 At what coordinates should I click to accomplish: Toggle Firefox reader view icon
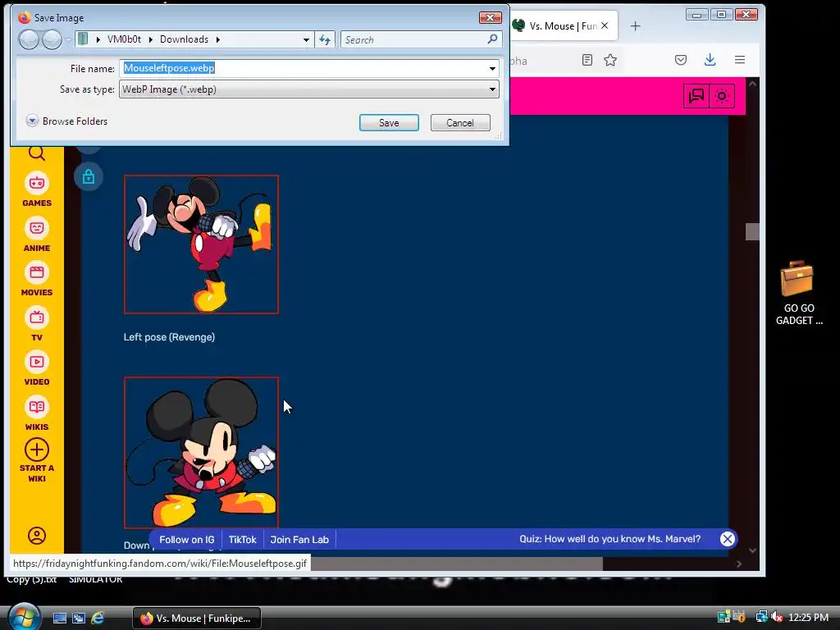[587, 60]
